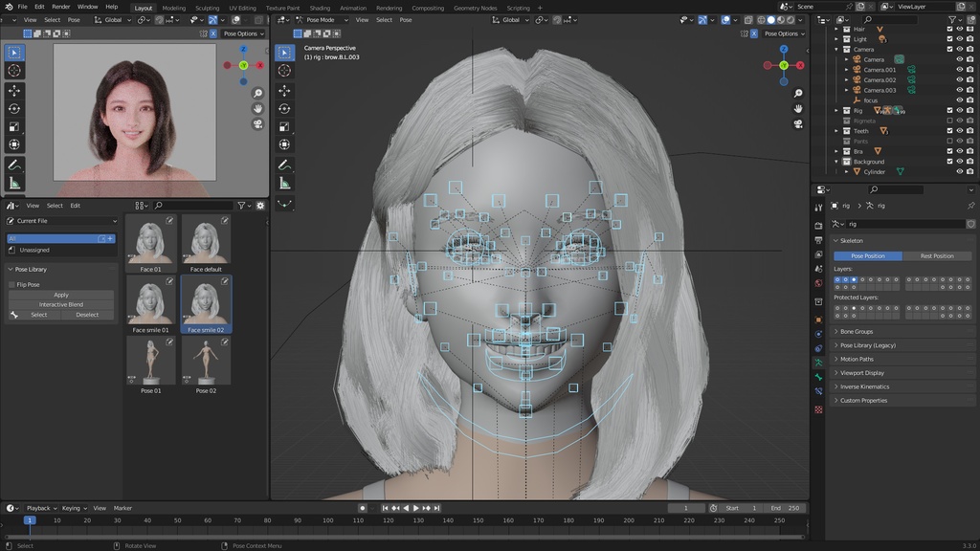Open the Pose Mode dropdown
Image resolution: width=980 pixels, height=551 pixels.
[x=323, y=19]
